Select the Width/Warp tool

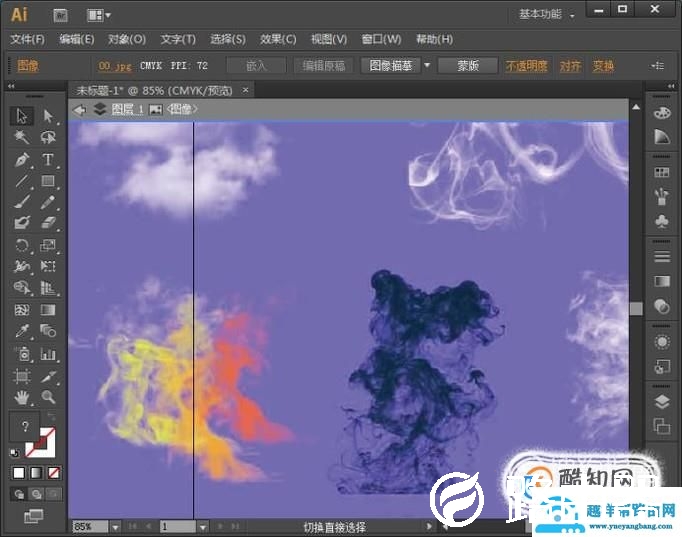pyautogui.click(x=21, y=266)
